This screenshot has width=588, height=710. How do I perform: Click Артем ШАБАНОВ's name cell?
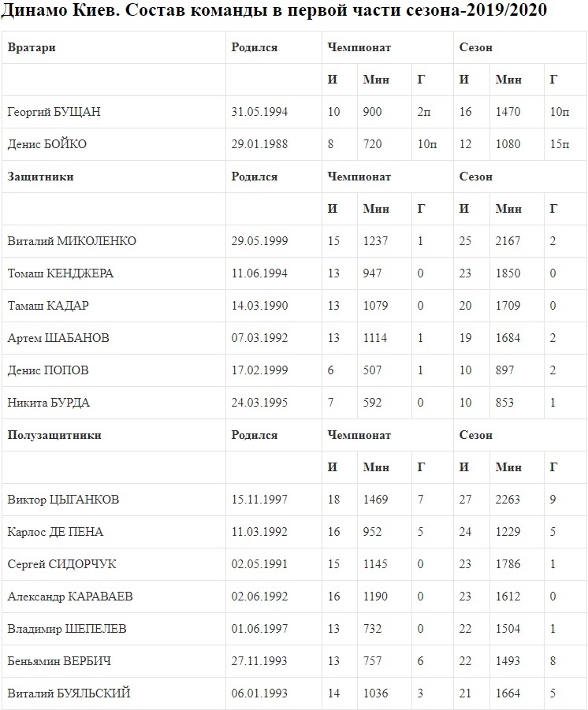(x=58, y=338)
